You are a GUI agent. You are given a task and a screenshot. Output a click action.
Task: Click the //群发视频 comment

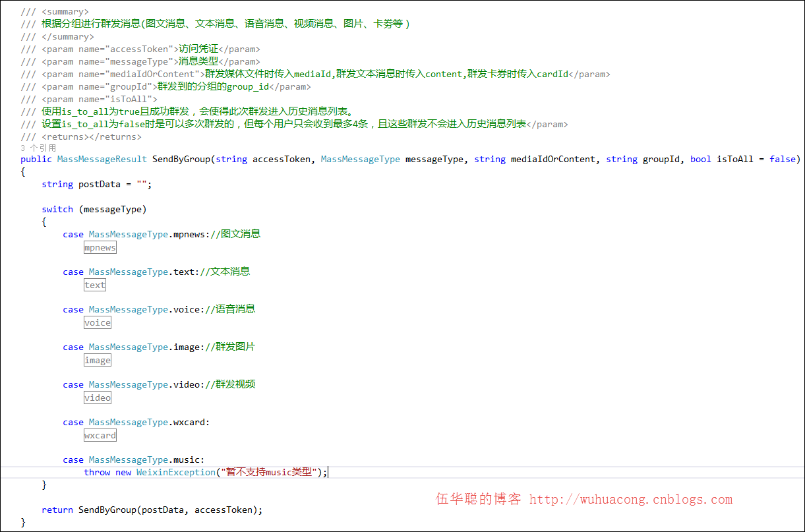click(x=230, y=385)
